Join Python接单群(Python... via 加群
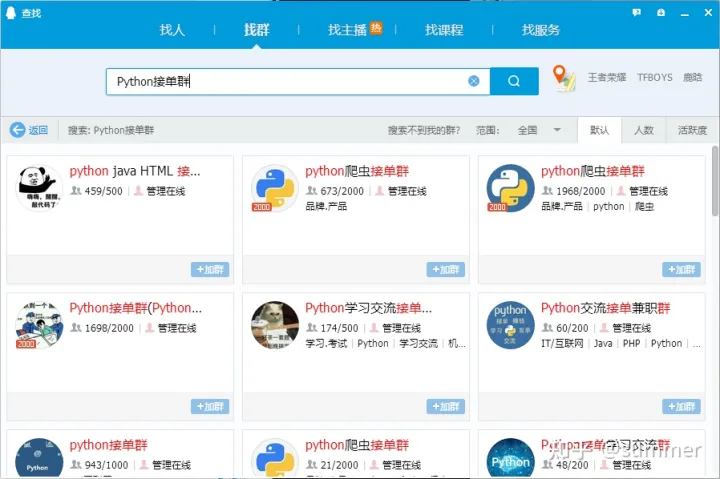This screenshot has width=720, height=479. coord(210,406)
